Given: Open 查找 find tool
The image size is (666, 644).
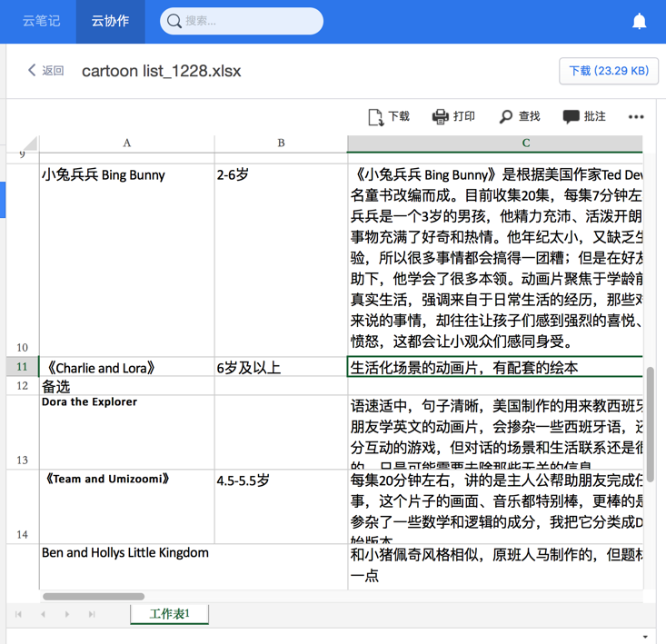Looking at the screenshot, I should 520,116.
